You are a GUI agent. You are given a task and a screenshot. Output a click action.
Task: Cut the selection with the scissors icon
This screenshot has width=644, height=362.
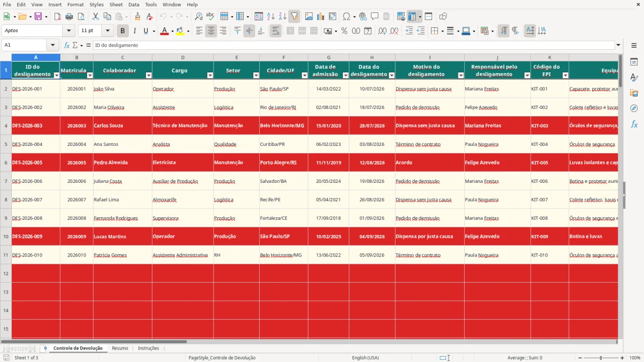pos(95,17)
